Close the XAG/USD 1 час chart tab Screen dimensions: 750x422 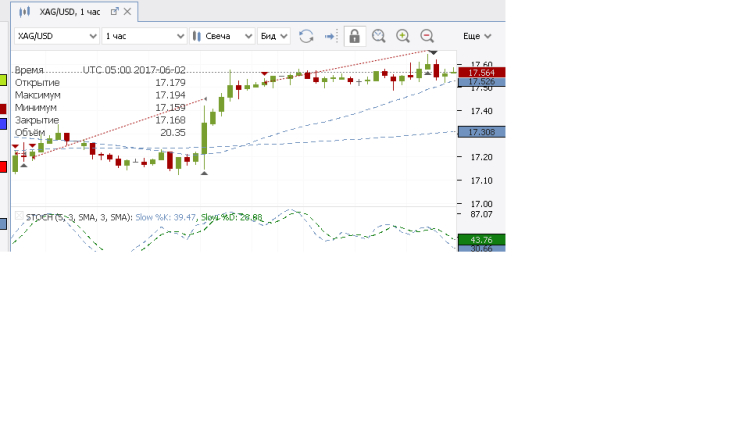(127, 11)
